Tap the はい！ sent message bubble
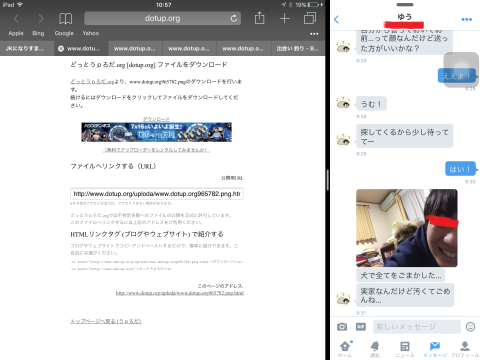 click(460, 169)
